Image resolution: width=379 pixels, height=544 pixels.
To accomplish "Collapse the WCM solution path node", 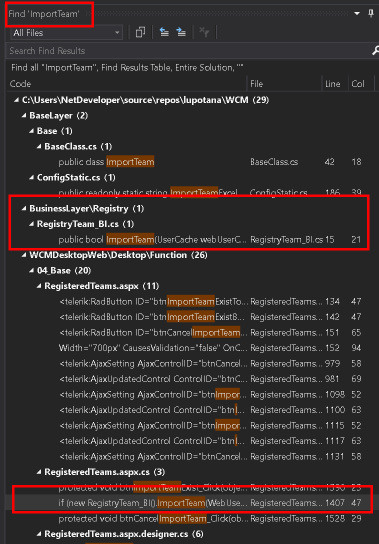I will tap(16, 100).
